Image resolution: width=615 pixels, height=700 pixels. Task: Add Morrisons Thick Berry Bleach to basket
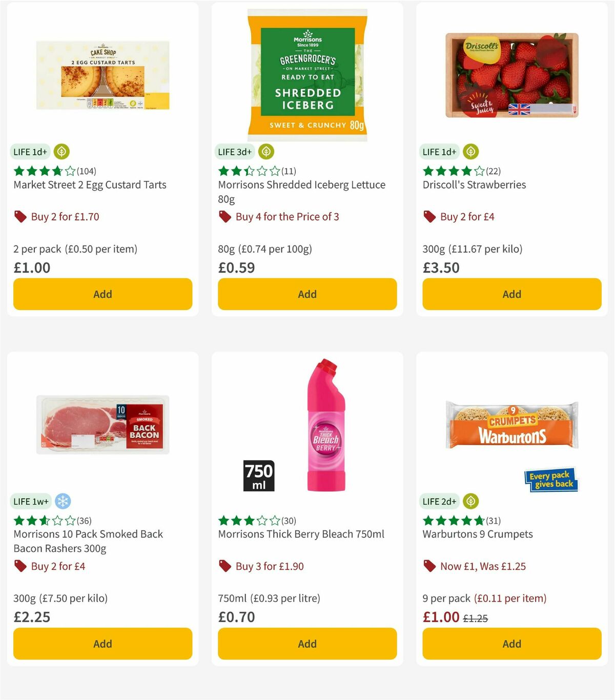[x=307, y=644]
